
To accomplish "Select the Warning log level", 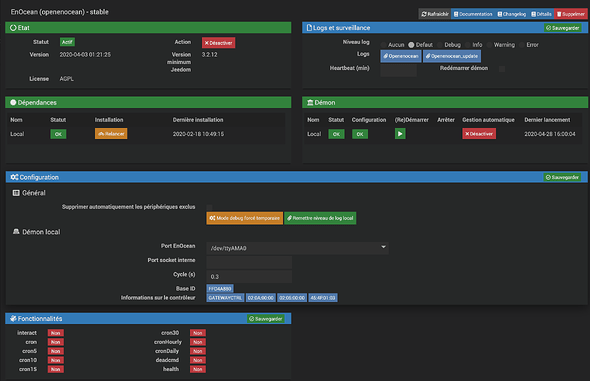I will [x=489, y=45].
